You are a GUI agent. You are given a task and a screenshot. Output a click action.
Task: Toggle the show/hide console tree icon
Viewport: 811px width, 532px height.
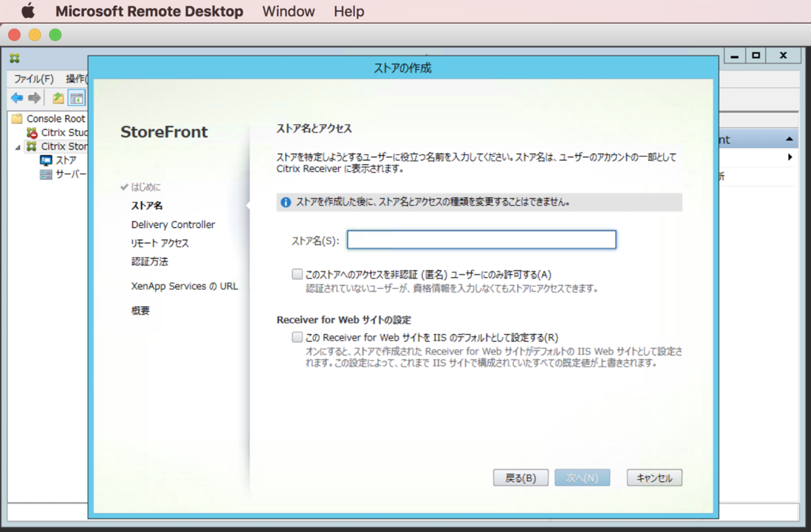pyautogui.click(x=77, y=97)
